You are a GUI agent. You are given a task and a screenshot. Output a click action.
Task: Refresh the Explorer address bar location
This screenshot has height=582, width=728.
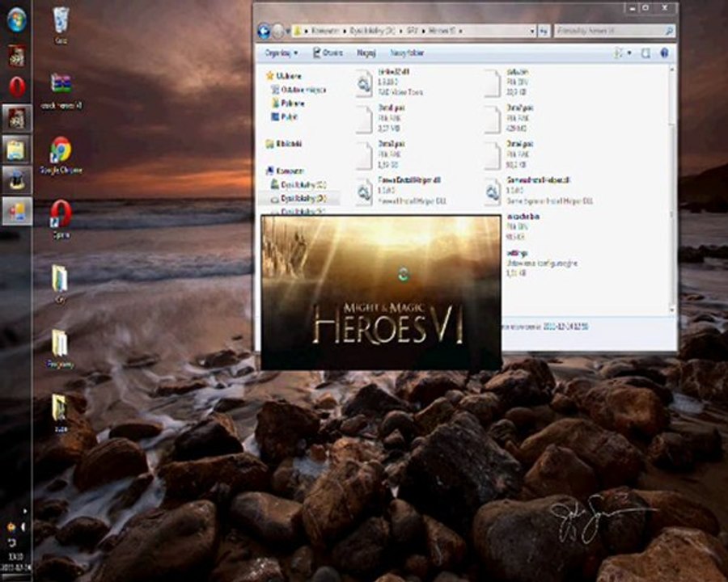click(x=544, y=31)
